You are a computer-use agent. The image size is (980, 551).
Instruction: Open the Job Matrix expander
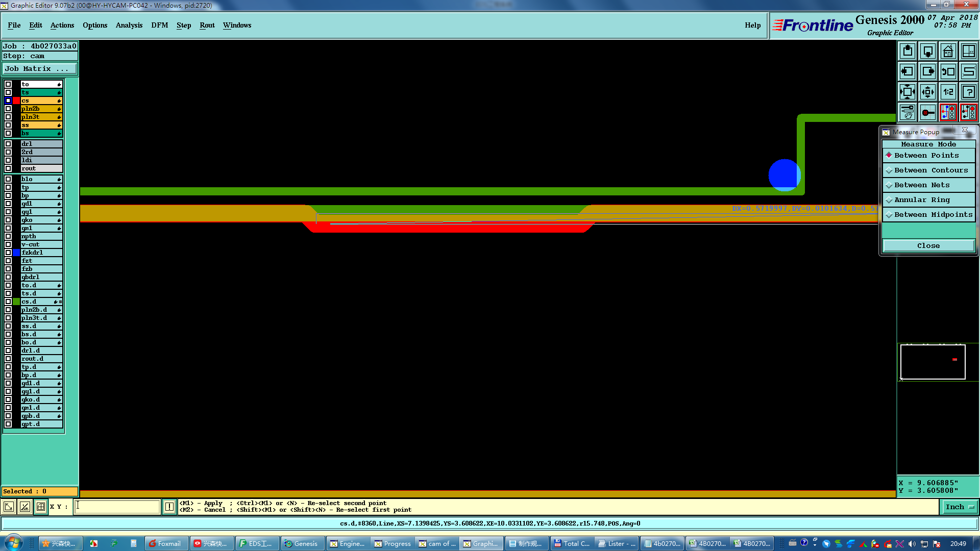coord(40,68)
